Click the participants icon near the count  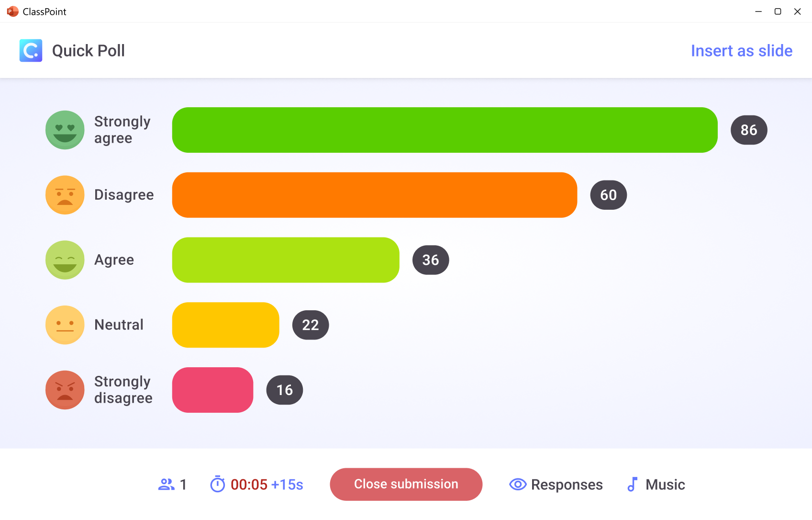tap(166, 484)
